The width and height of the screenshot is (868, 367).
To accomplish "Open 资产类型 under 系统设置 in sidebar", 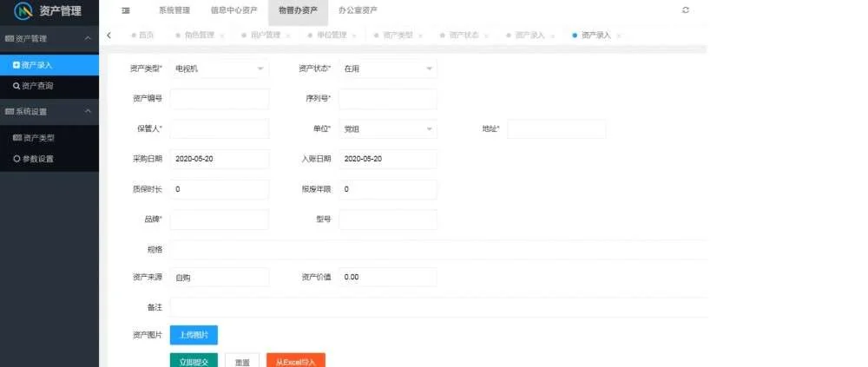I will coord(37,138).
